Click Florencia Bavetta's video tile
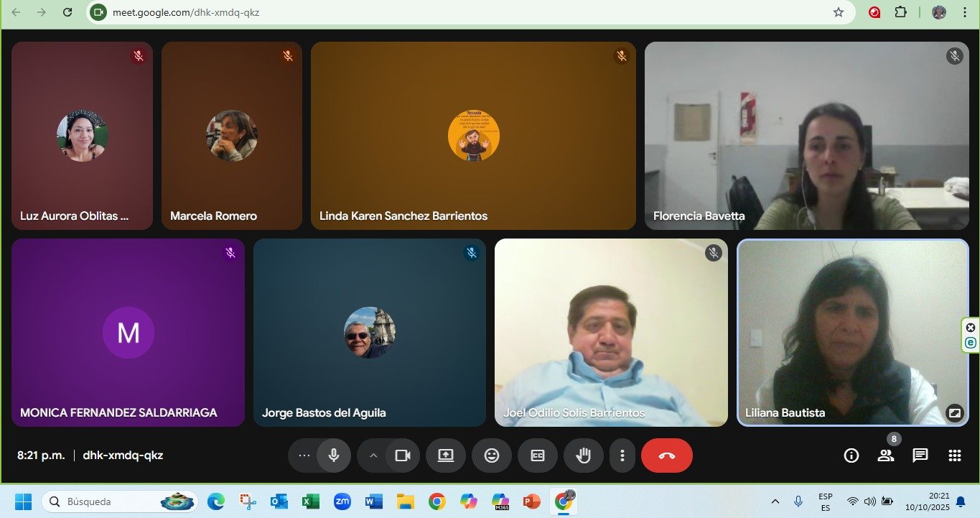 [806, 136]
